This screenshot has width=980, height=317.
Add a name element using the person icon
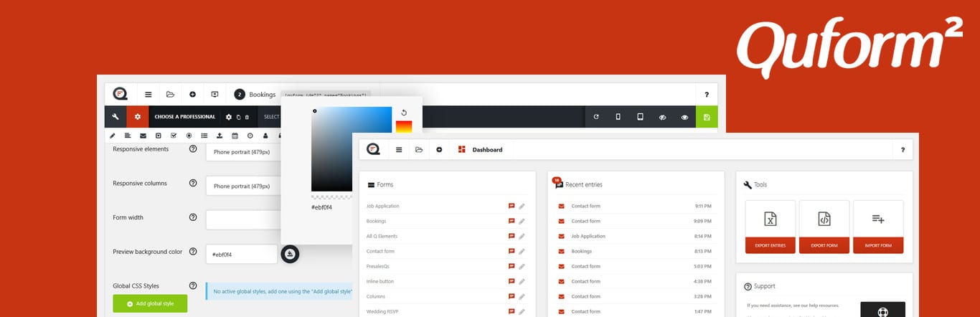265,135
